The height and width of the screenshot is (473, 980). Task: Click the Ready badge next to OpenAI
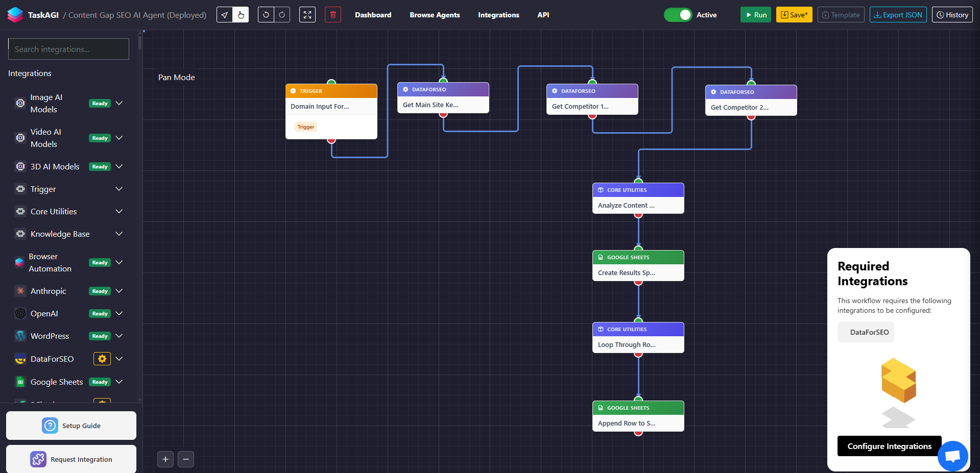[x=99, y=313]
